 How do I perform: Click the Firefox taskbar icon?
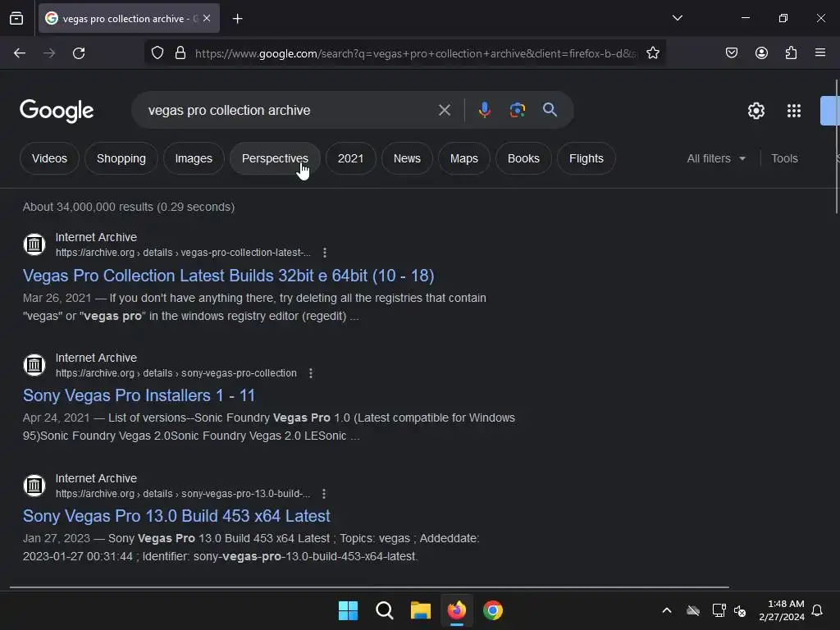pos(456,610)
